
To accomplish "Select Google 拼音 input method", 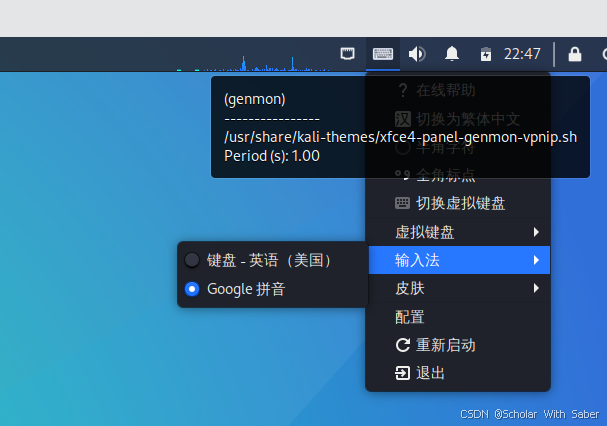I will coord(273,289).
